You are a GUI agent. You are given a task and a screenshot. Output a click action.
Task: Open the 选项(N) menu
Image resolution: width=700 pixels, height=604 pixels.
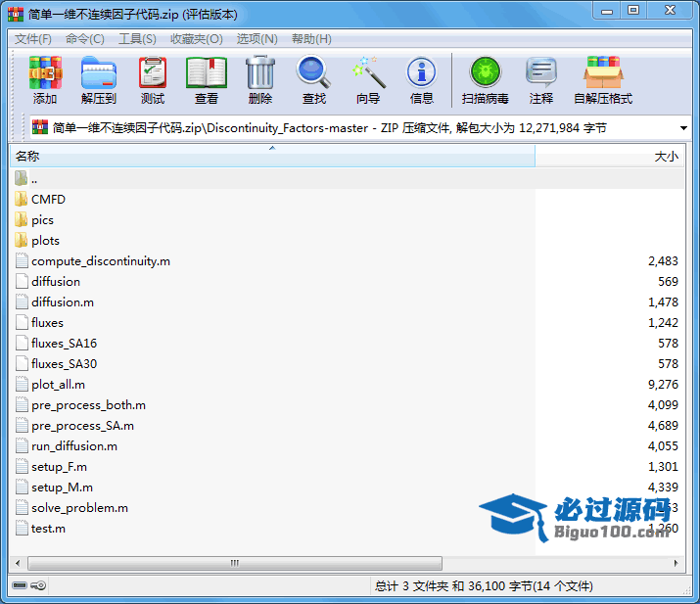[257, 39]
